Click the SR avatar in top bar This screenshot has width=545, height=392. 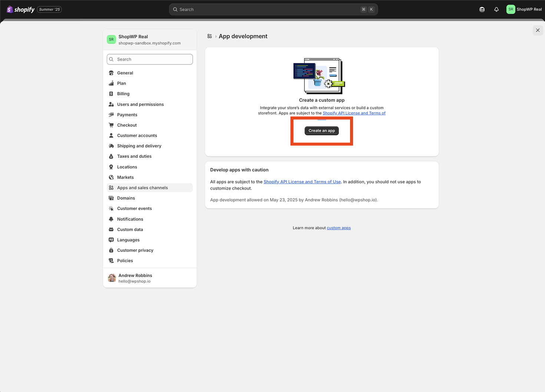[511, 9]
